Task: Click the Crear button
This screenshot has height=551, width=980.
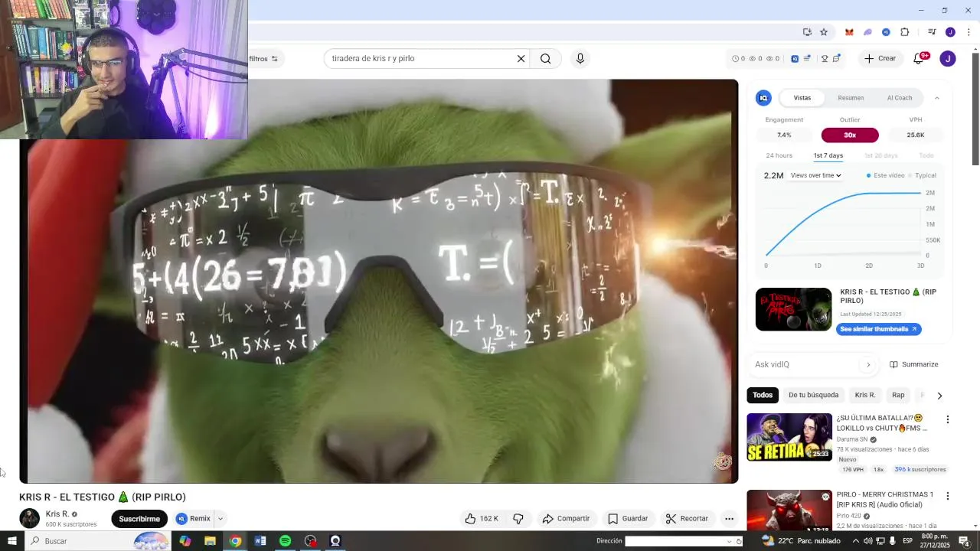Action: click(x=880, y=58)
